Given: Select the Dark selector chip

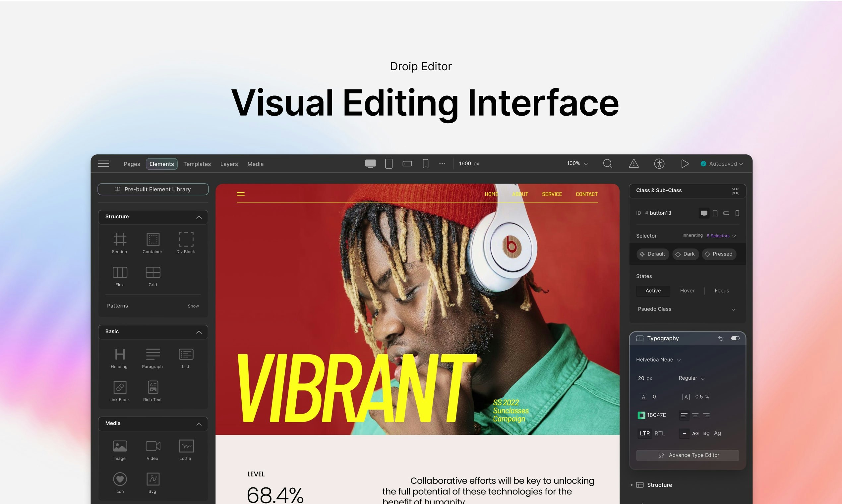Looking at the screenshot, I should [x=685, y=254].
